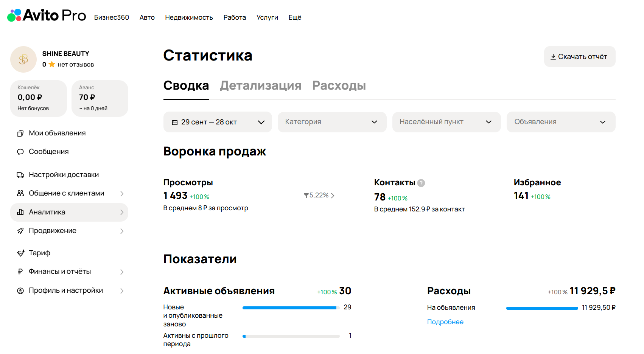This screenshot has width=644, height=354.
Task: Open the Недвижимость top menu item
Action: 189,17
